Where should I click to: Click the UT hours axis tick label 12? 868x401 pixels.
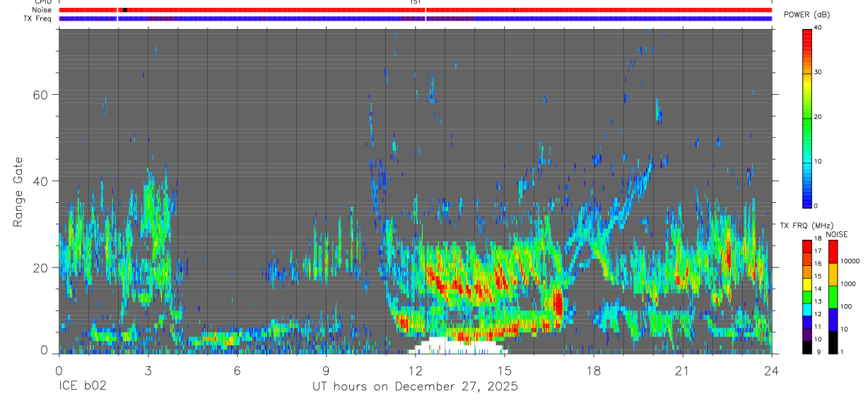pyautogui.click(x=415, y=370)
